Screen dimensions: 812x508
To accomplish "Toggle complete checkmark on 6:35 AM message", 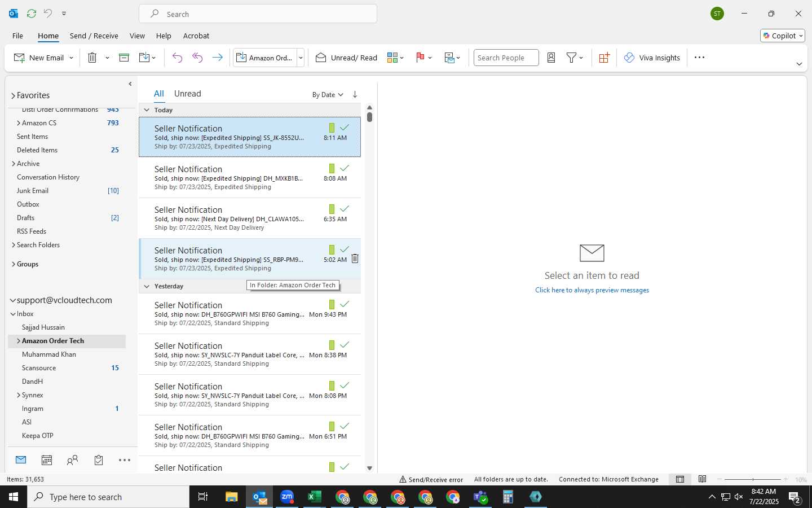I will 345,209.
